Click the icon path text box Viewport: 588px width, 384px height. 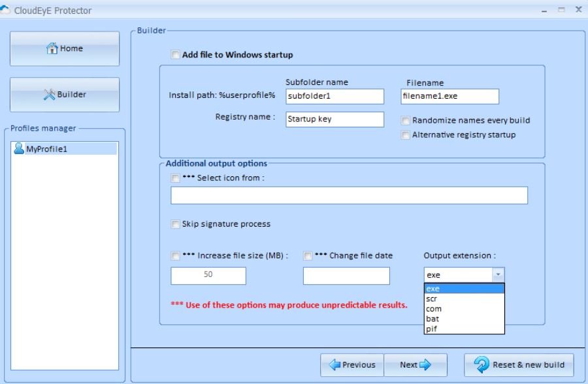pyautogui.click(x=349, y=195)
